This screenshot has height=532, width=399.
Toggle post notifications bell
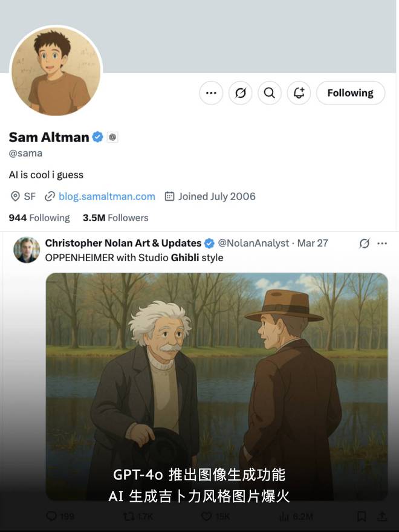point(299,93)
